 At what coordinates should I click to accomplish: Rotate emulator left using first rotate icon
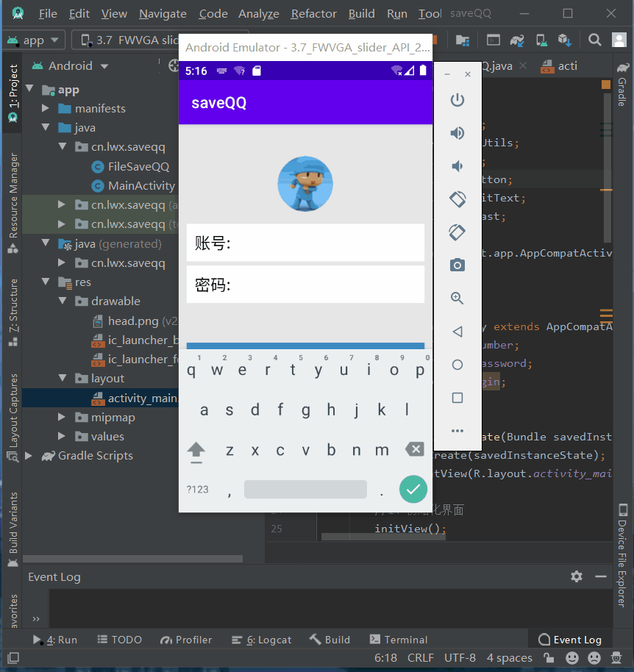click(457, 199)
